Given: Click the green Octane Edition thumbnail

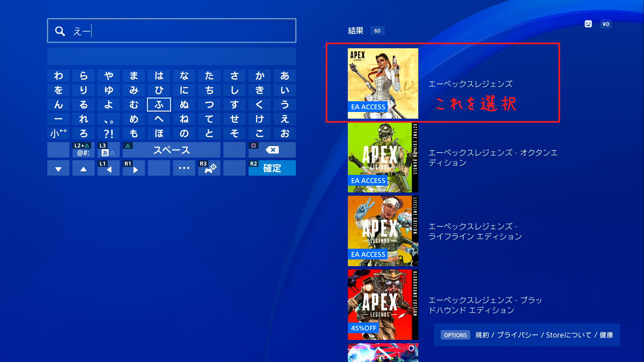Looking at the screenshot, I should click(x=383, y=157).
